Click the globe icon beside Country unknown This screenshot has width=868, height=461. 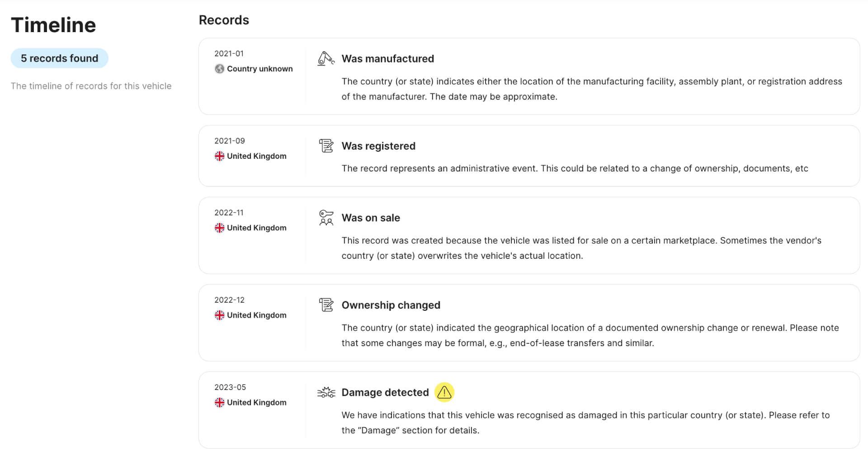click(x=220, y=69)
